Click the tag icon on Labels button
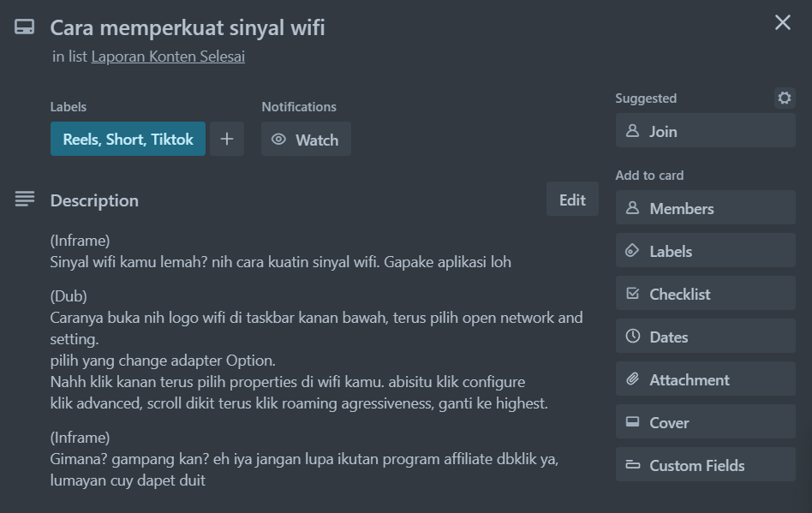The height and width of the screenshot is (513, 812). pyautogui.click(x=633, y=251)
